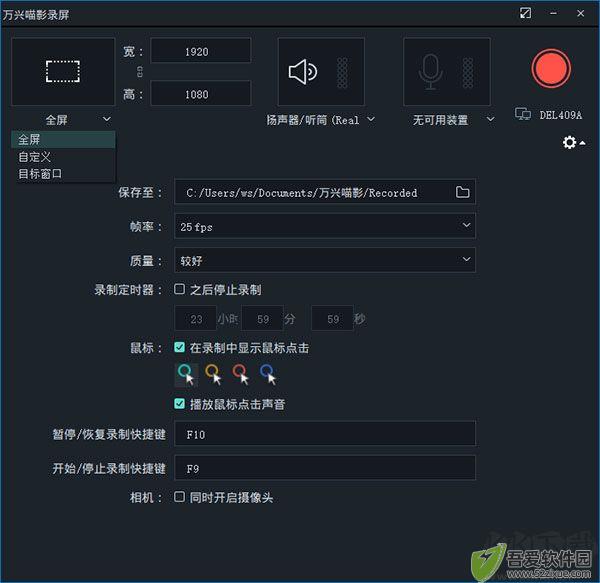This screenshot has height=583, width=600.
Task: Enable the simultaneously open camera checkbox
Action: pyautogui.click(x=179, y=497)
